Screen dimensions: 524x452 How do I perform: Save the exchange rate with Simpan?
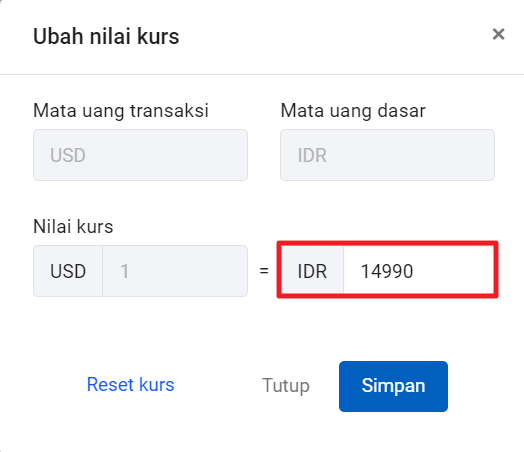point(393,386)
